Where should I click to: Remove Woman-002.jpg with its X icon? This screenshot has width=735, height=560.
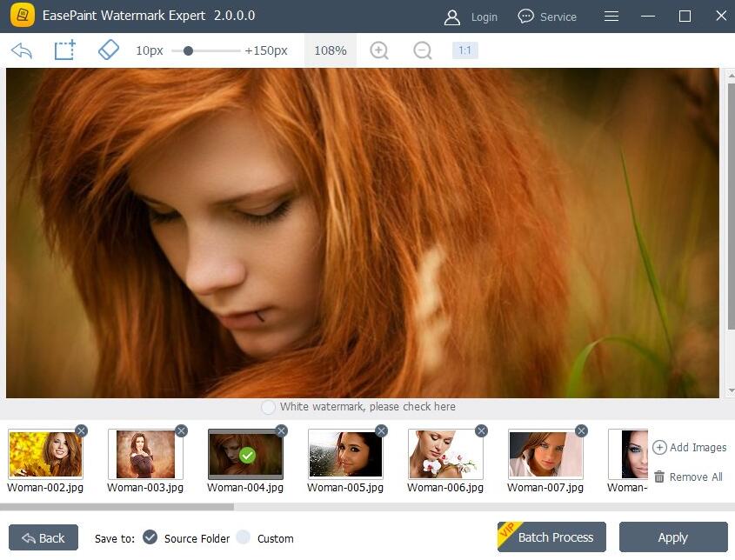82,430
